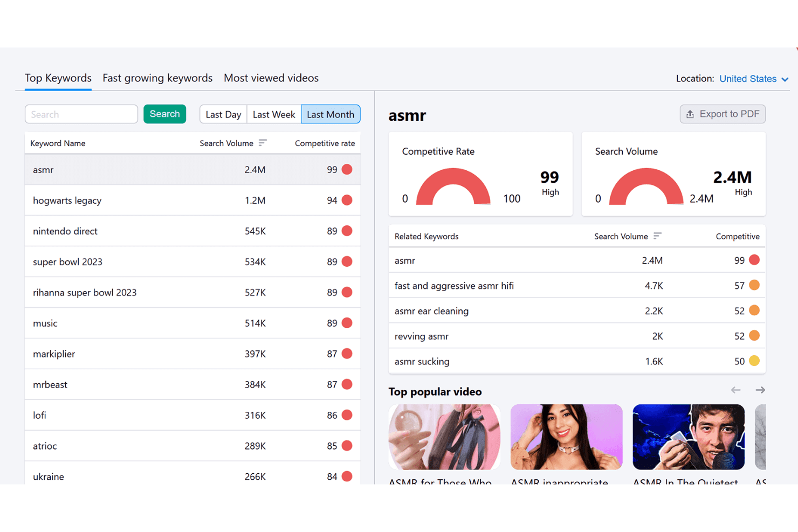Click Export to PDF button
The height and width of the screenshot is (532, 798).
pyautogui.click(x=723, y=114)
